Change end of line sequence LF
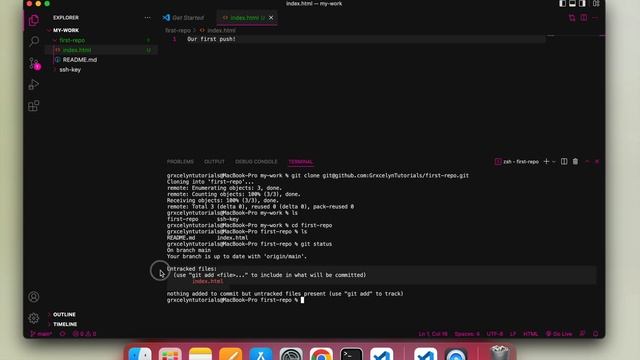The image size is (640, 360). tap(513, 334)
